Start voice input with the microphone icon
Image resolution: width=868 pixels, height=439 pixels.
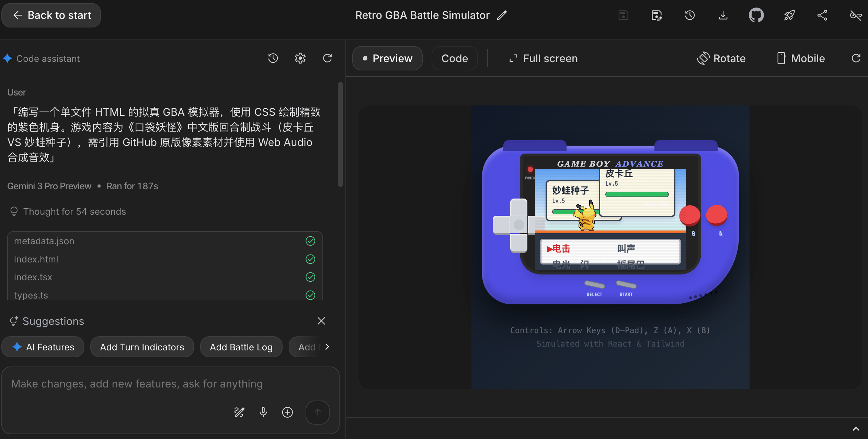(x=263, y=412)
